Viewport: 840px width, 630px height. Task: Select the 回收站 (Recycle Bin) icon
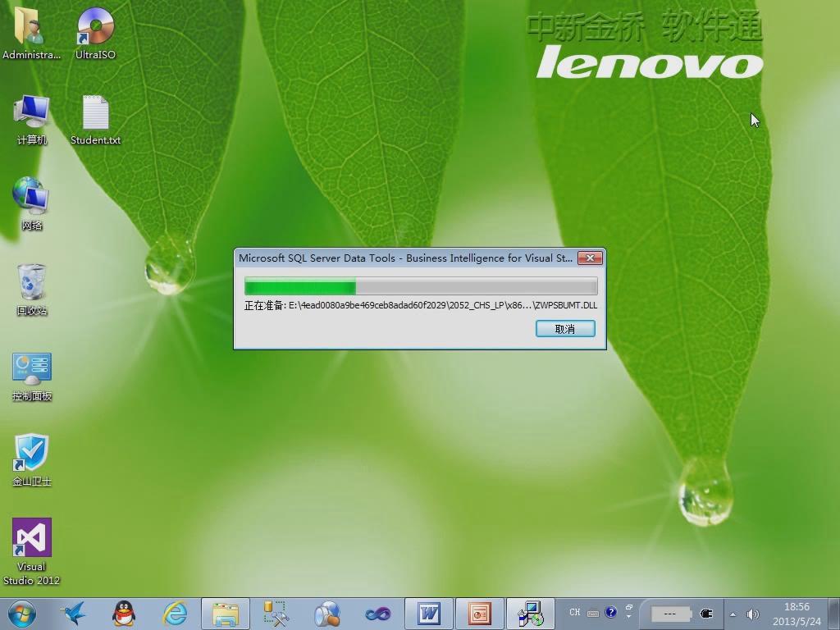click(x=32, y=290)
